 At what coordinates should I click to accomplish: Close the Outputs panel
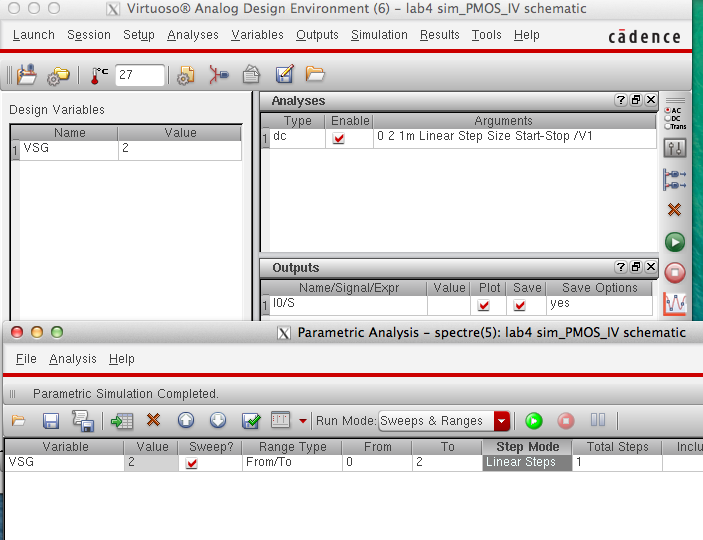coord(651,267)
